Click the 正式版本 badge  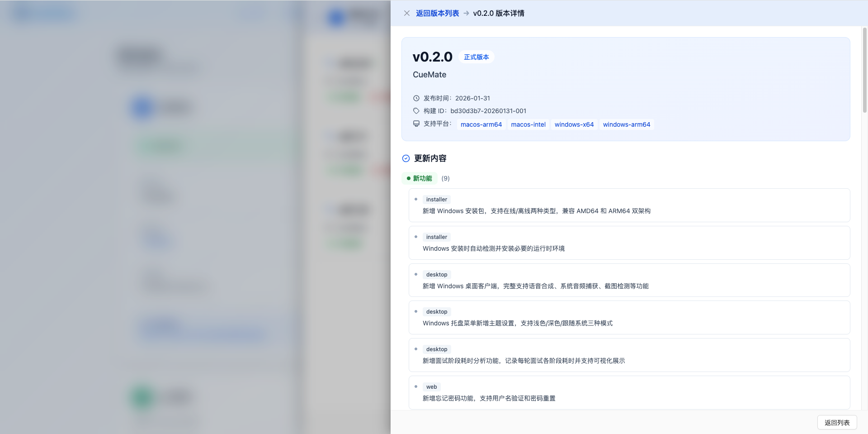(476, 57)
